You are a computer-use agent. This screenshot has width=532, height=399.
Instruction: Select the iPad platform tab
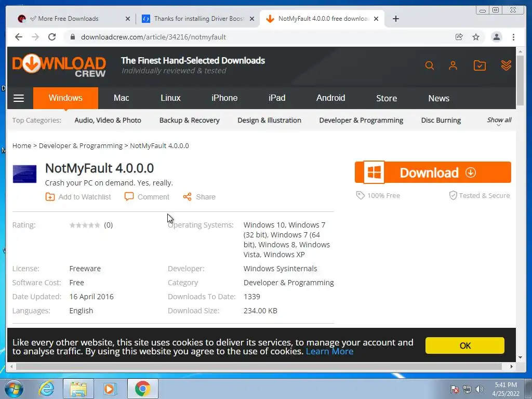click(x=277, y=98)
